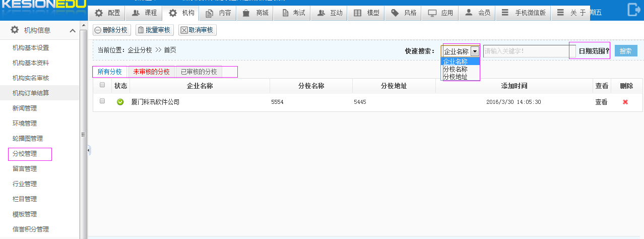Select 分校名称 option in dropdown
644x239 pixels.
point(455,69)
